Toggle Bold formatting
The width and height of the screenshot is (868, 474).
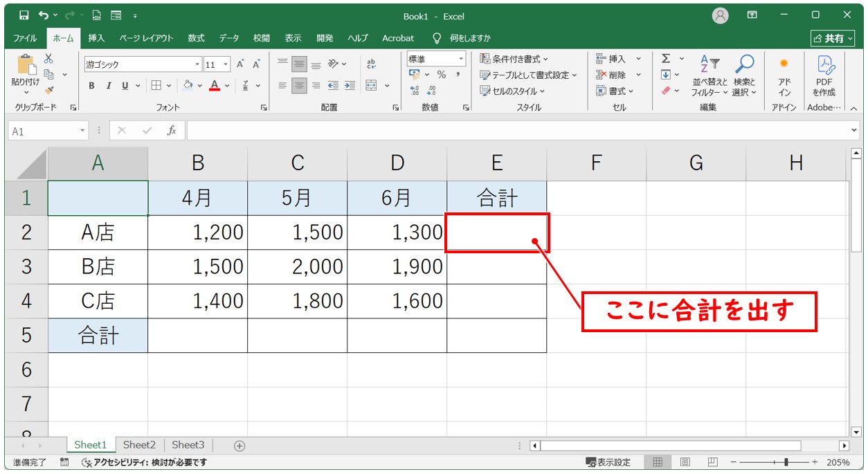[x=92, y=86]
